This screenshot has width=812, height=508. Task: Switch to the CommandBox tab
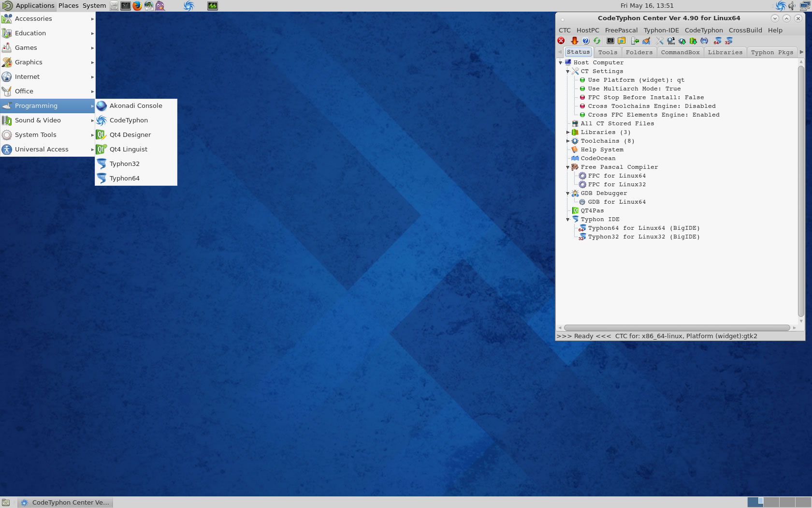click(680, 52)
